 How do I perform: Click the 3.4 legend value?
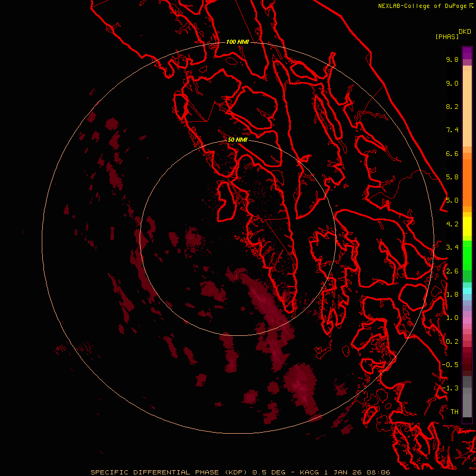(452, 248)
